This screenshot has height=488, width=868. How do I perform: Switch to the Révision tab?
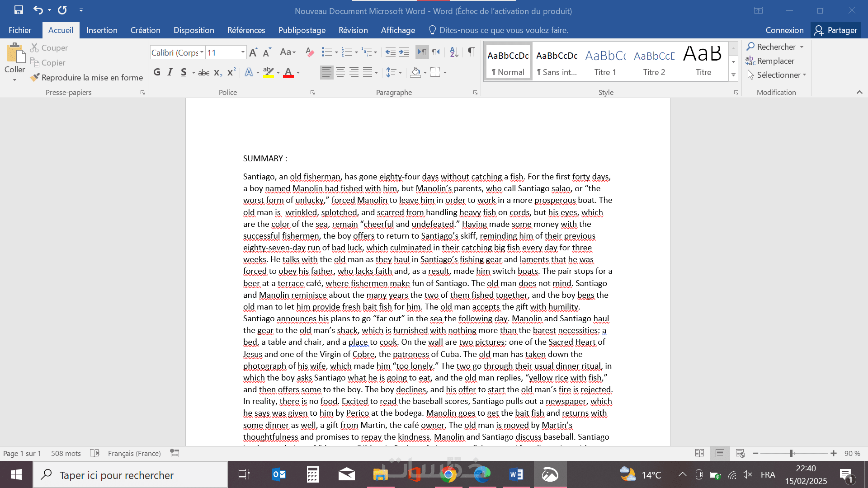pos(353,30)
